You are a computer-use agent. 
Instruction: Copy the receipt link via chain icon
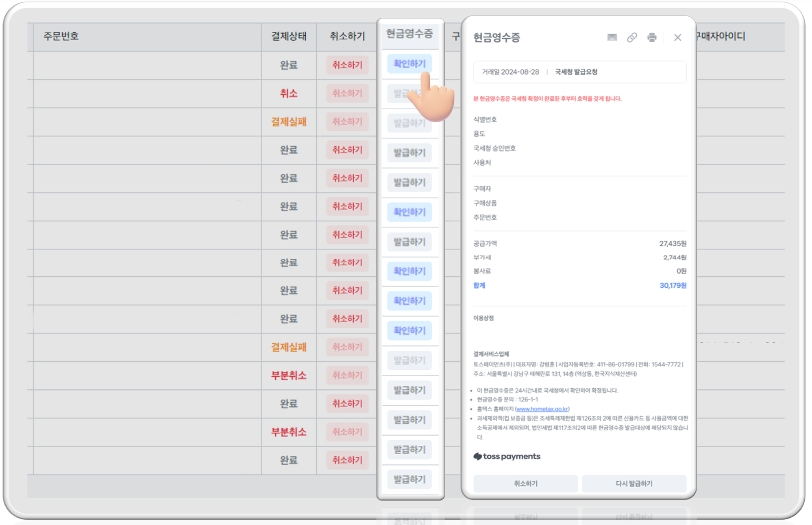click(x=631, y=37)
